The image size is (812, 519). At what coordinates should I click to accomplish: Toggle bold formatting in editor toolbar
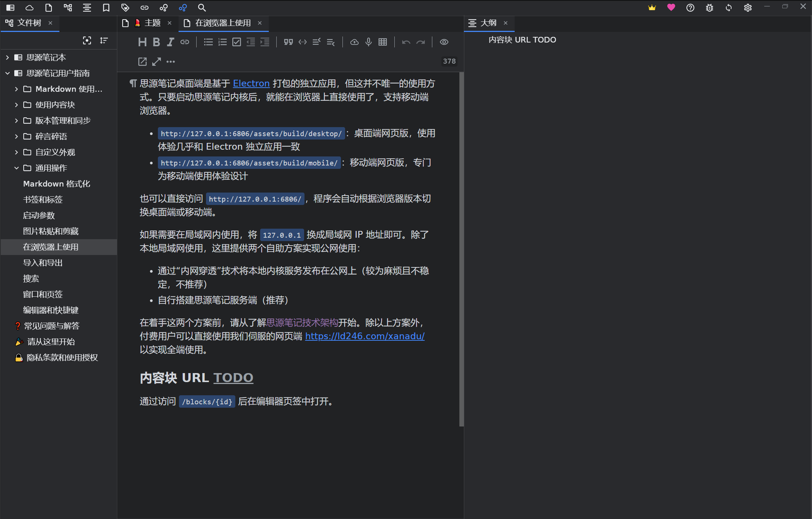[156, 42]
